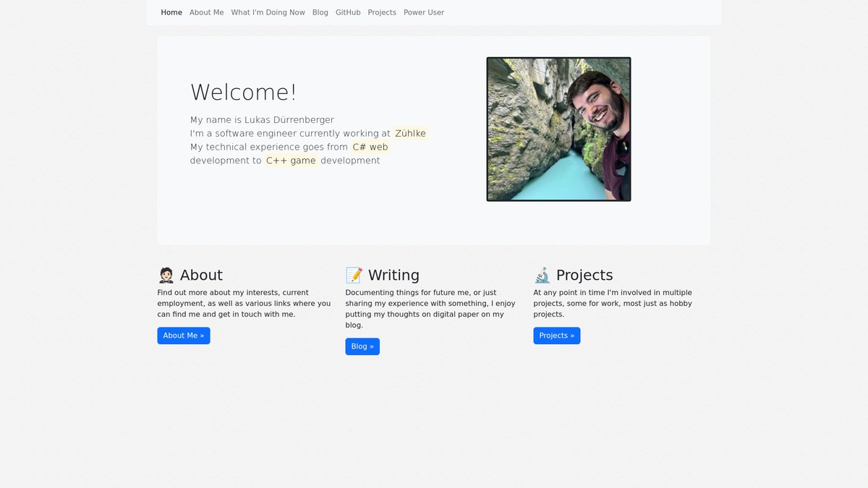Click the profile photo in the hero
This screenshot has height=488, width=868.
[558, 129]
